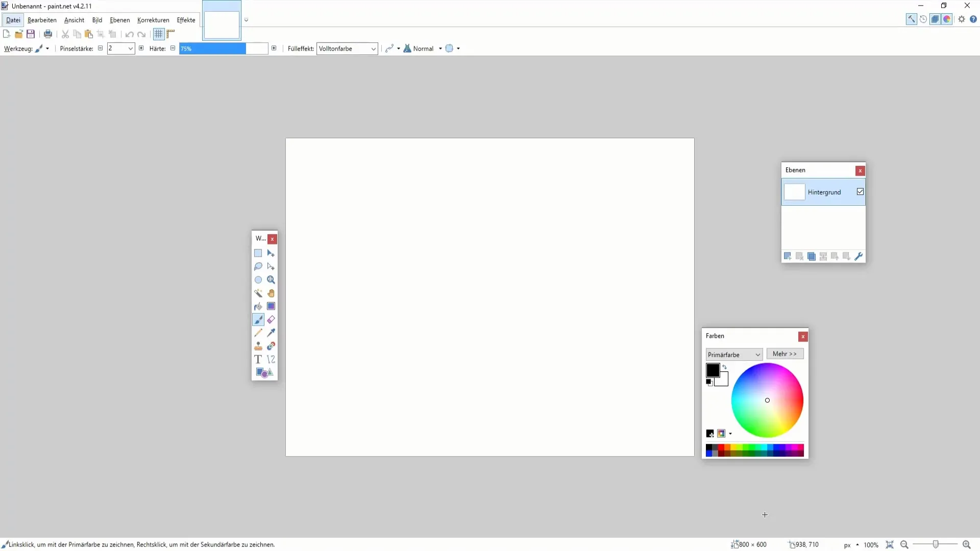Select the Eraser tool
This screenshot has height=551, width=980.
[271, 319]
